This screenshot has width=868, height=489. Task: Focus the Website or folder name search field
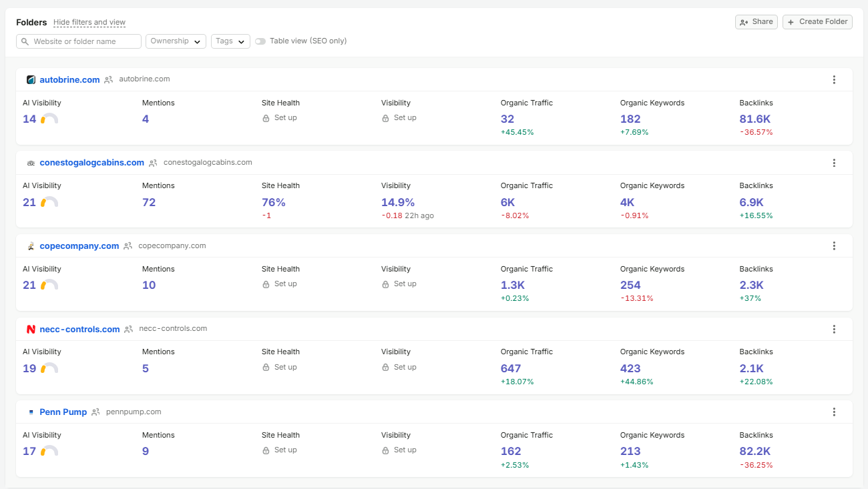point(79,41)
